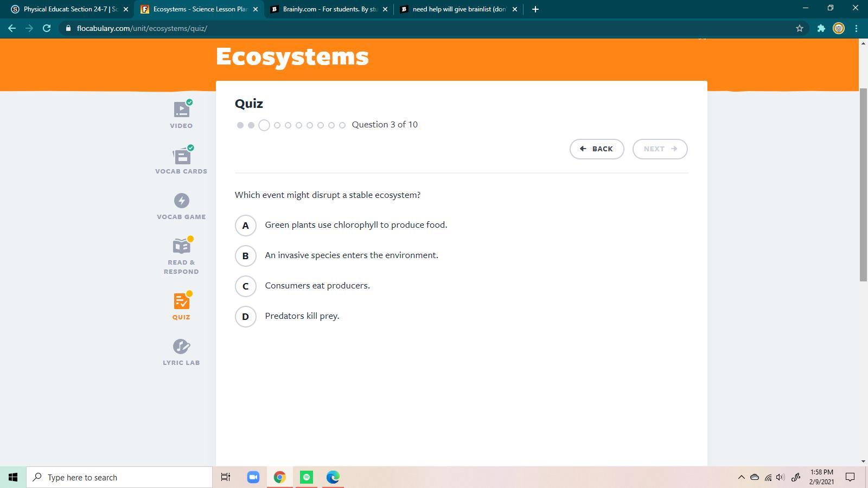Switch to the Ecosystems Science Lesson tab
Screen dimensions: 868x488
(x=199, y=9)
